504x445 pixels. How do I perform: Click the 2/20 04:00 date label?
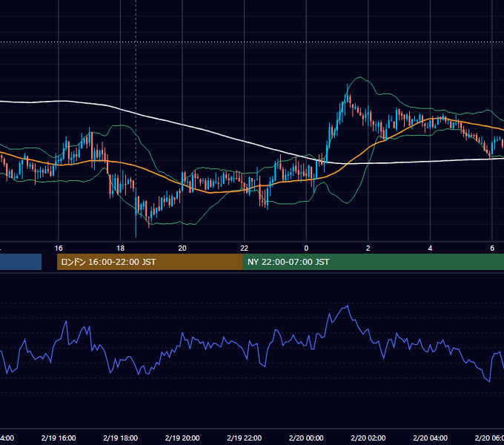point(430,438)
